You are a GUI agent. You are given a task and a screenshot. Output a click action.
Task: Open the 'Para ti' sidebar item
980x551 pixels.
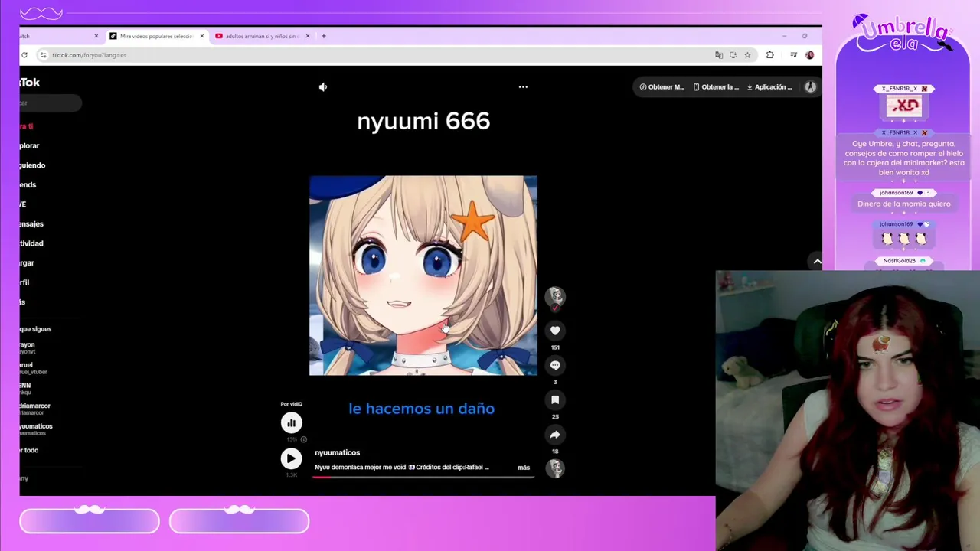click(x=28, y=126)
